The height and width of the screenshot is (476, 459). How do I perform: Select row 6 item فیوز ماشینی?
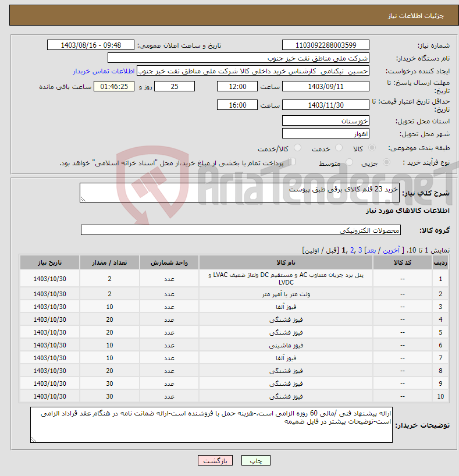(x=286, y=345)
